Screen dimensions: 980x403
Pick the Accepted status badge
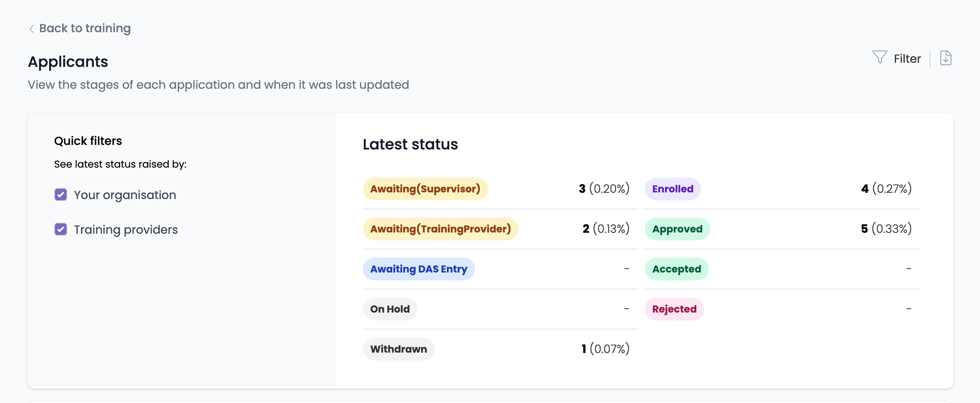click(677, 269)
